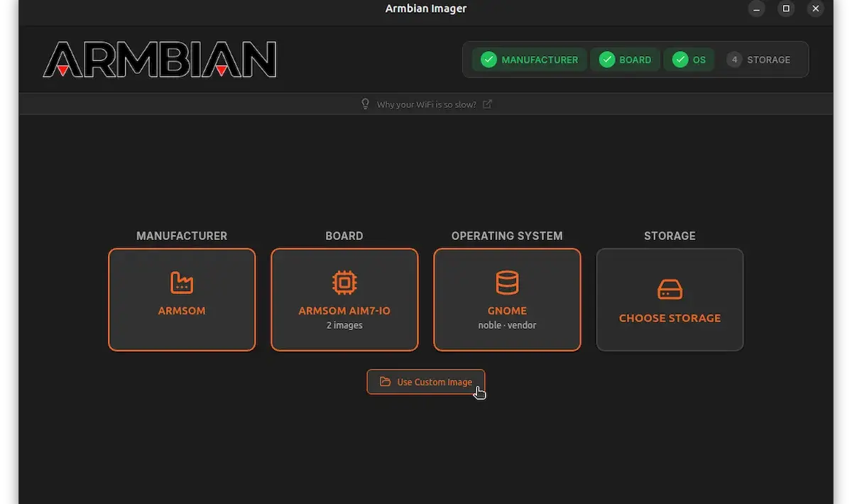Click the "2 images" text under board name
The width and height of the screenshot is (852, 504).
[344, 325]
